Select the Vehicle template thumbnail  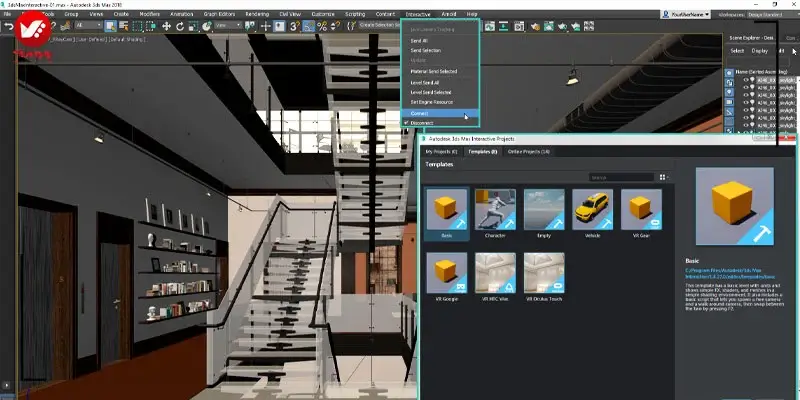(592, 210)
